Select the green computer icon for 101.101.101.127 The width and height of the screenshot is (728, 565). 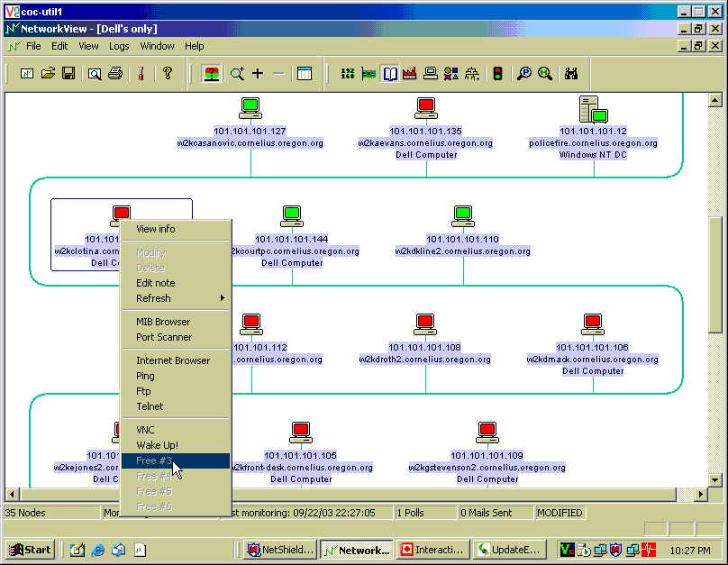tap(250, 108)
